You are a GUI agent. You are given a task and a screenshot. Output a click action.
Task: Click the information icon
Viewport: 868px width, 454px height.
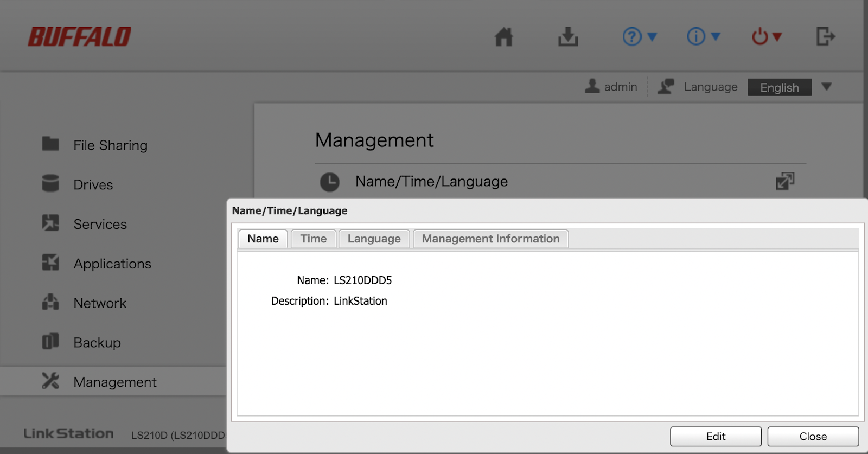(x=696, y=36)
